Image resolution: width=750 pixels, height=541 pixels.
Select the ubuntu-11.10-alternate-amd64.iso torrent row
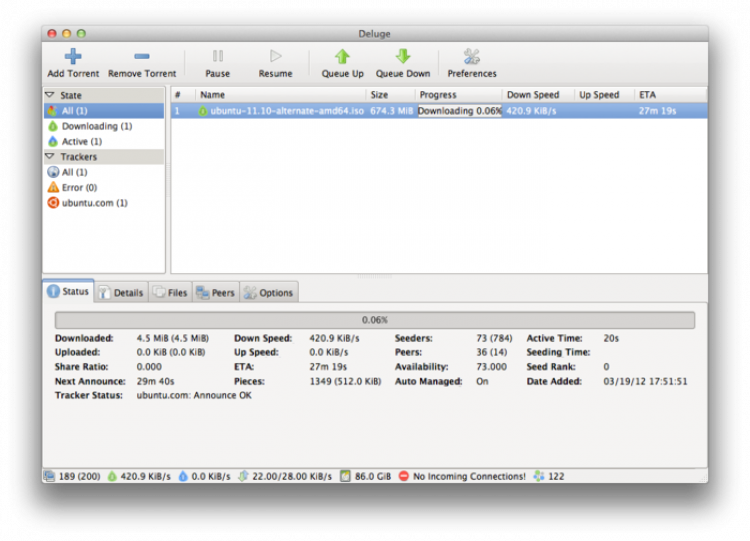tap(439, 110)
